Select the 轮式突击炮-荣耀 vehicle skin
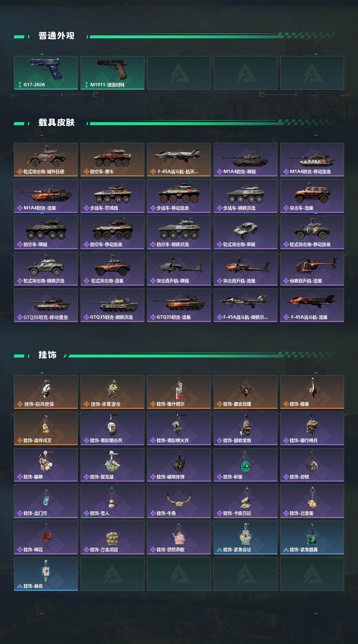 point(246,232)
